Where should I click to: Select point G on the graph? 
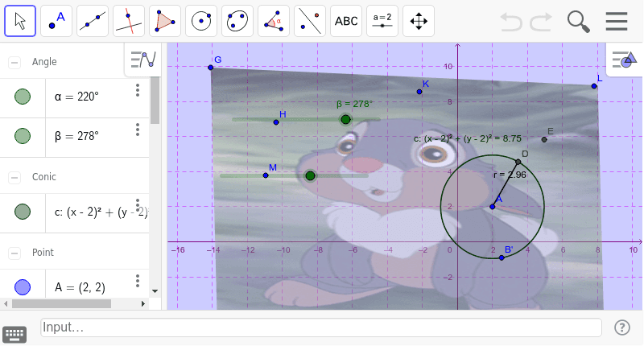point(211,68)
